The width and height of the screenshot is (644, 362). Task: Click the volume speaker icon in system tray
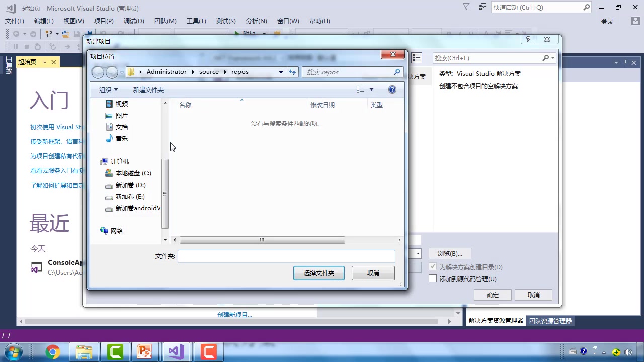[628, 352]
